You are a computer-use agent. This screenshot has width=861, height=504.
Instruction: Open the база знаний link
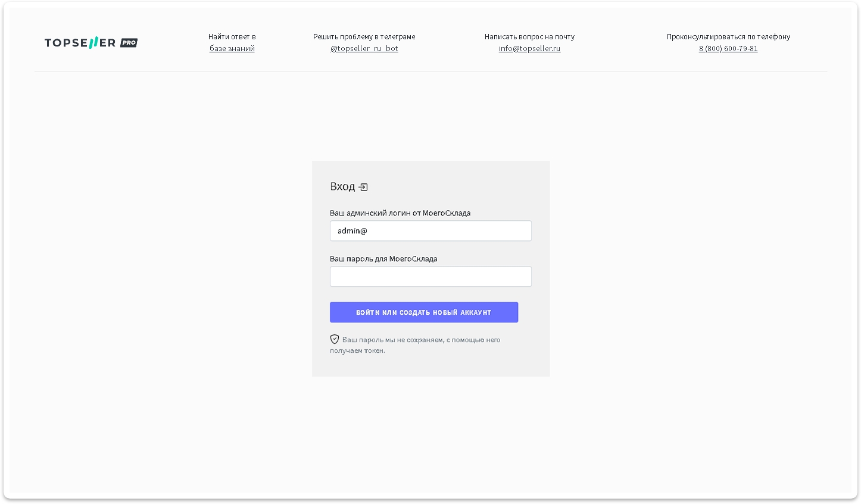click(232, 49)
